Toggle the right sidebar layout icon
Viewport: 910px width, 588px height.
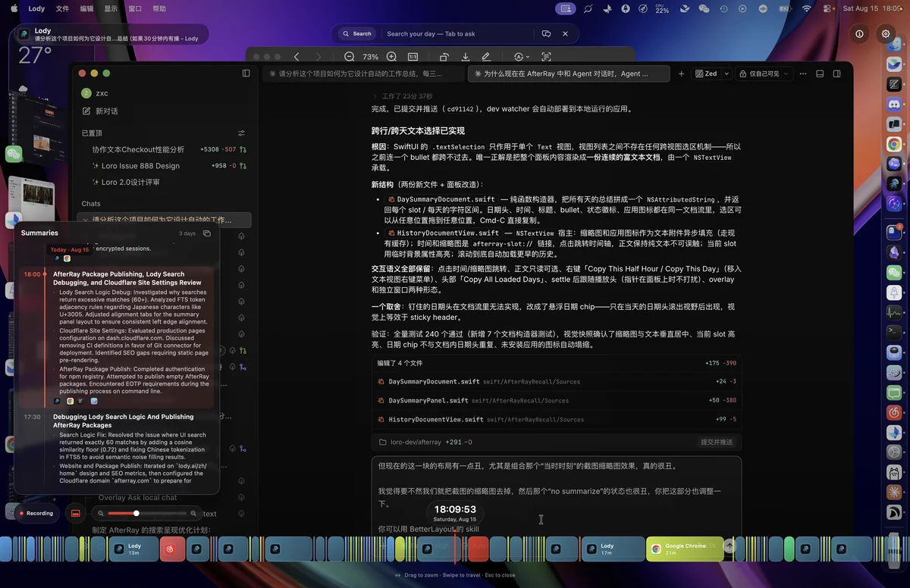837,73
